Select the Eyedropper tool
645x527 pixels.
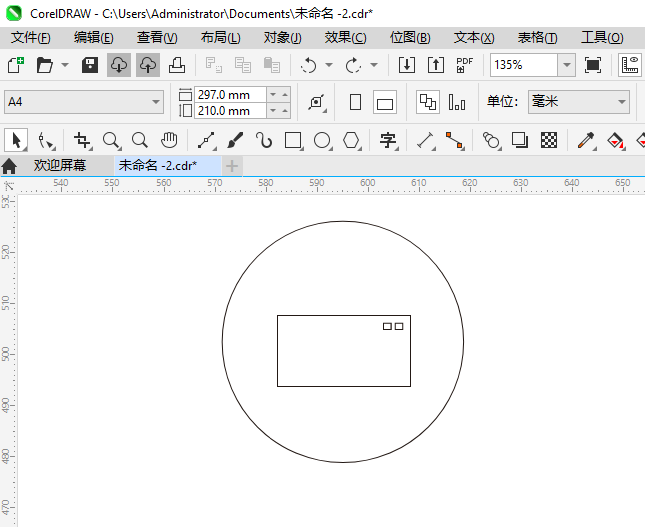coord(586,140)
